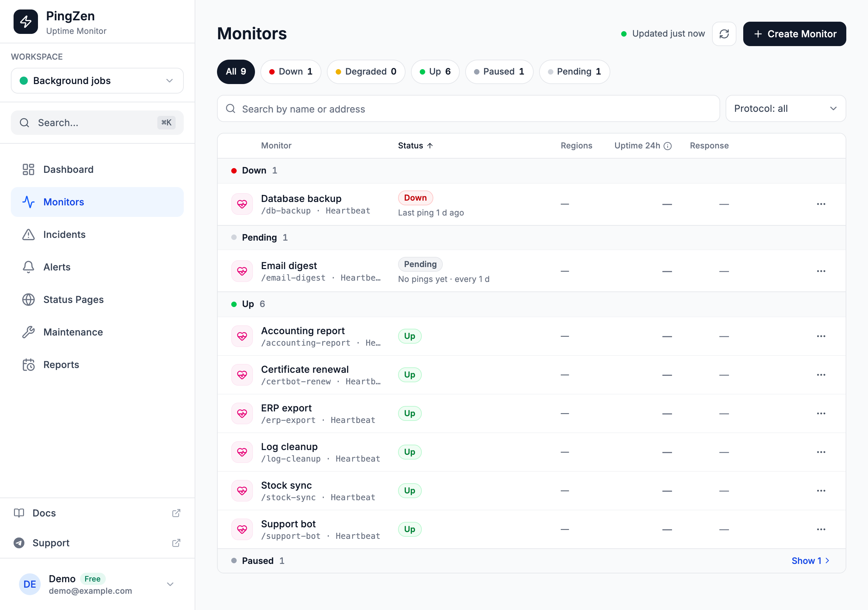The height and width of the screenshot is (610, 868).
Task: Filter by the Down 1 status tab
Action: (291, 72)
